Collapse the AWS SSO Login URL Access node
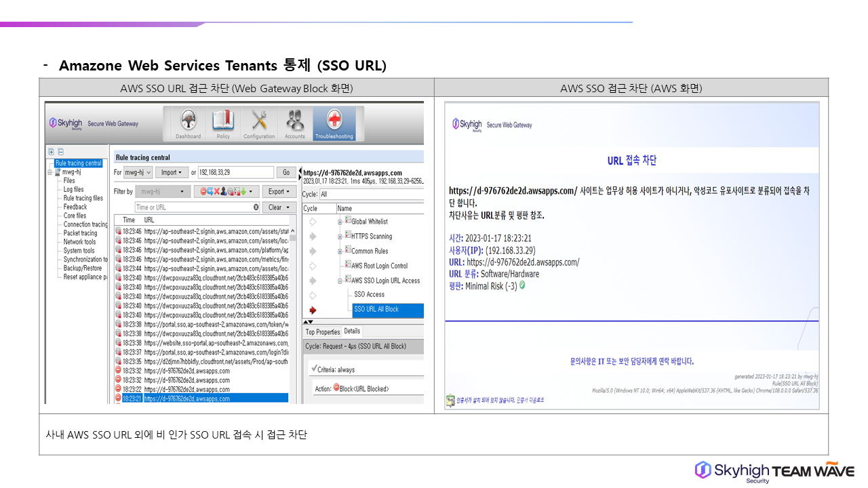Screen dimensions: 868x488 tap(340, 281)
